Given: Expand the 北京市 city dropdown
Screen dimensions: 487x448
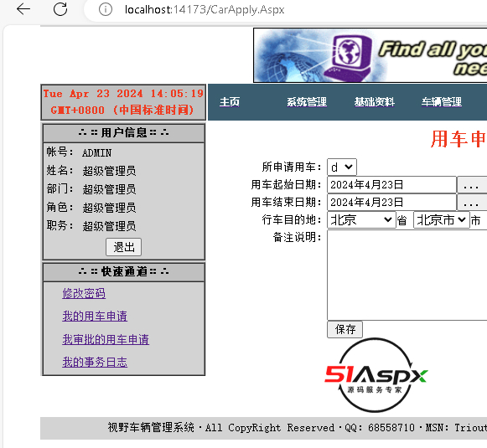Looking at the screenshot, I should point(442,220).
